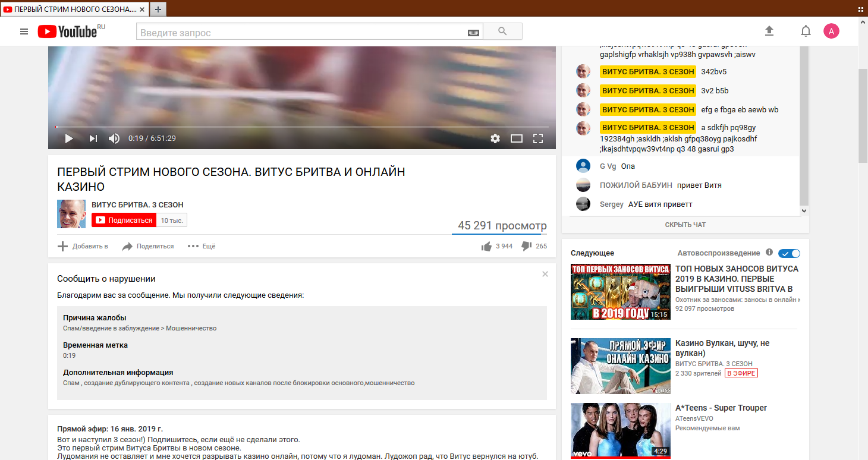The width and height of the screenshot is (868, 460).
Task: Click the live chat scrollbar
Action: [x=804, y=125]
